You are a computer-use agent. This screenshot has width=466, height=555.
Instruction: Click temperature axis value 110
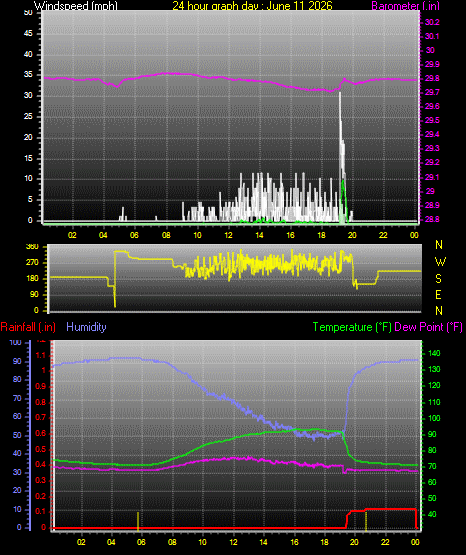coord(434,402)
